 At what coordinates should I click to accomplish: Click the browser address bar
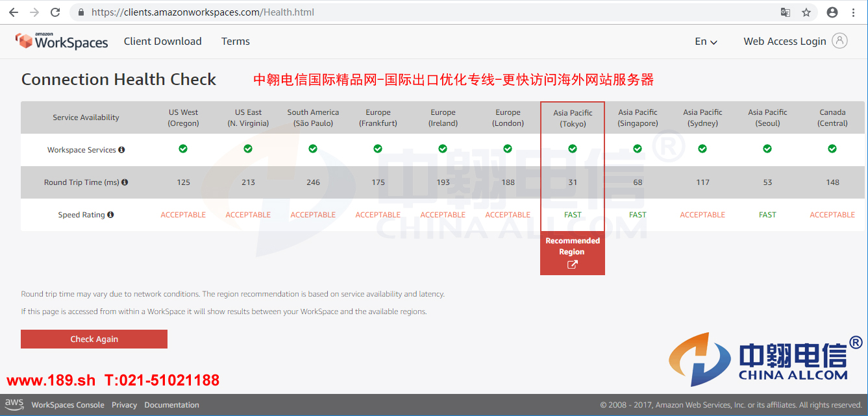click(x=260, y=12)
